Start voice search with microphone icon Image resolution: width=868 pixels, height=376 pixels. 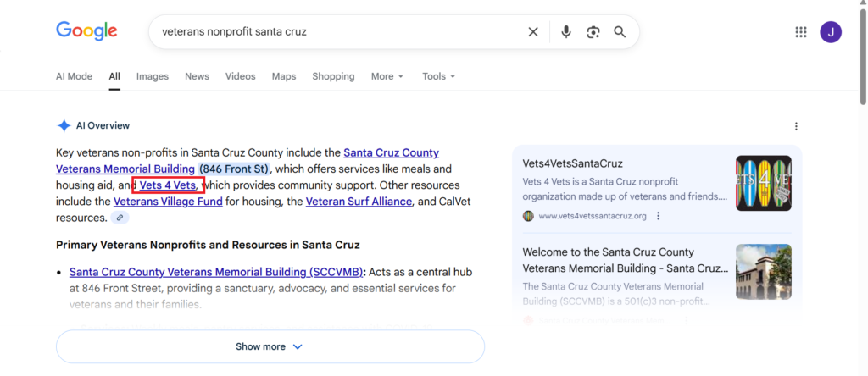(x=566, y=32)
